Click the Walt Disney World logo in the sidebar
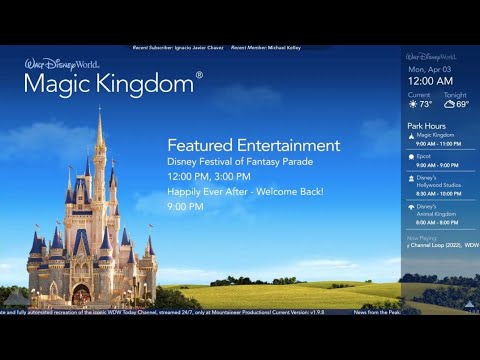The width and height of the screenshot is (480, 360). [x=431, y=57]
